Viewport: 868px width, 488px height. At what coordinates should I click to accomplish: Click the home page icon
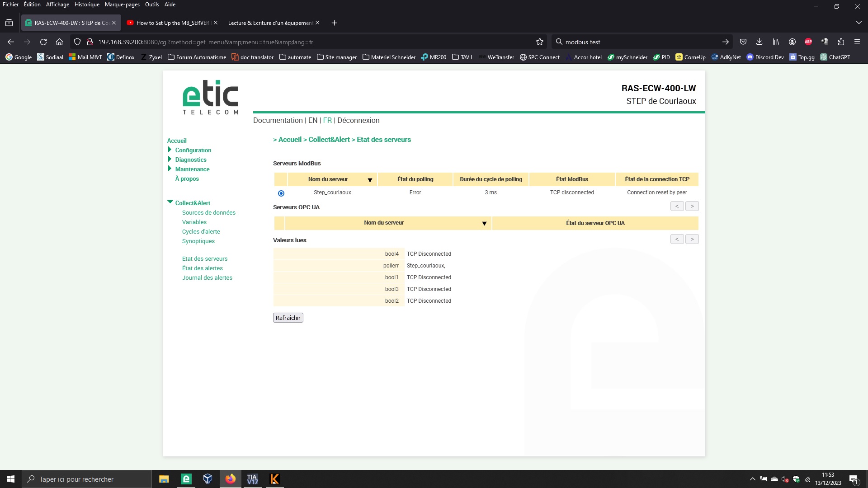(x=59, y=42)
